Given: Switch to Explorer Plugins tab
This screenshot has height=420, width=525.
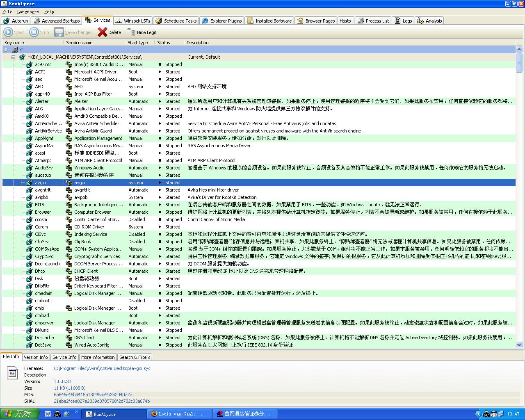Looking at the screenshot, I should click(x=222, y=21).
